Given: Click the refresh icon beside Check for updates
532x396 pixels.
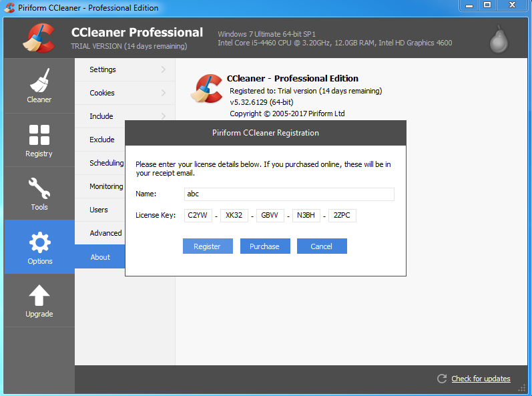Looking at the screenshot, I should [x=441, y=379].
